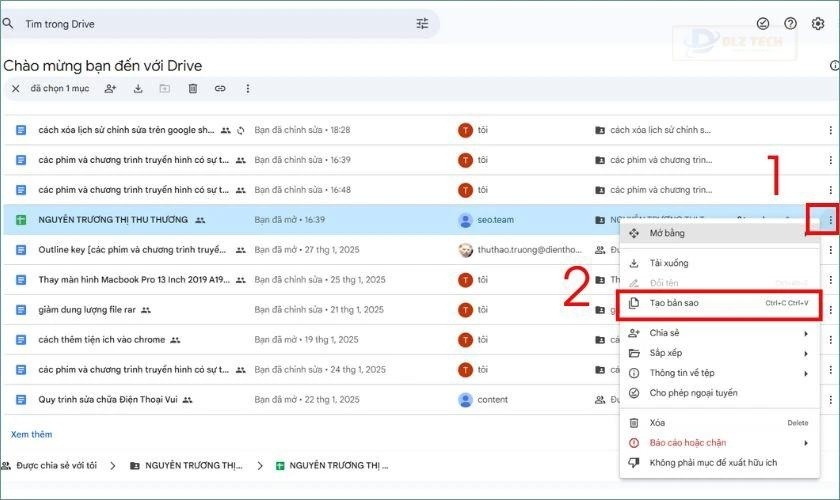This screenshot has width=840, height=500.
Task: Expand the Chia sẻ submenu arrow
Action: point(806,334)
